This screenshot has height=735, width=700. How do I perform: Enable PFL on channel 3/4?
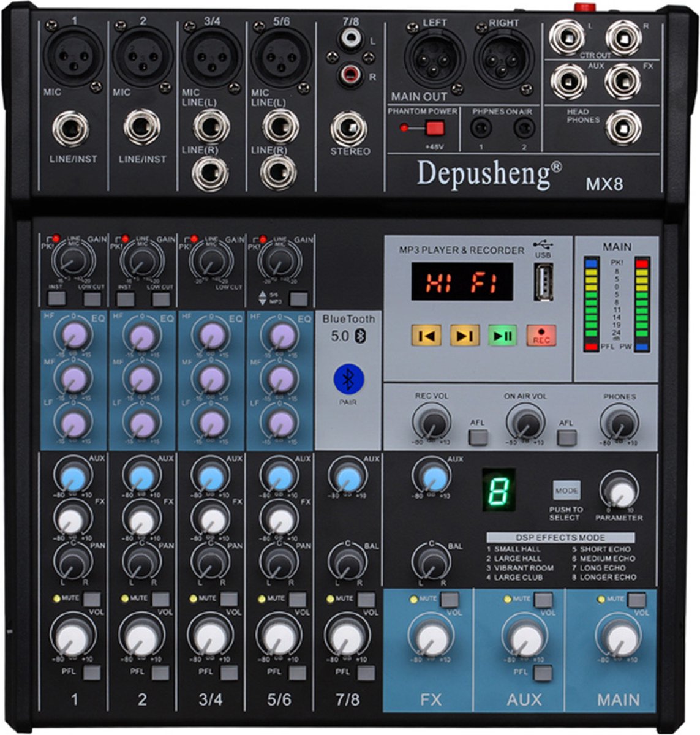tap(229, 673)
